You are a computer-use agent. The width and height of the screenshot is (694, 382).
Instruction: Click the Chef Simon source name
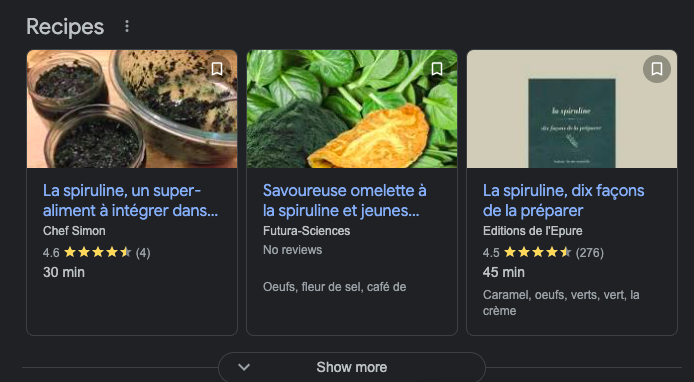pos(74,231)
